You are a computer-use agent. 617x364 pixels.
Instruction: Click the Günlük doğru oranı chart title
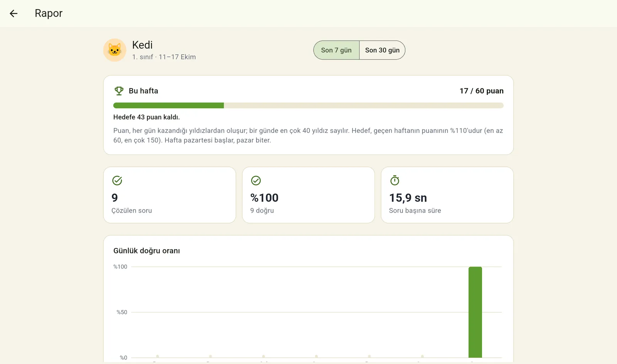click(x=147, y=251)
